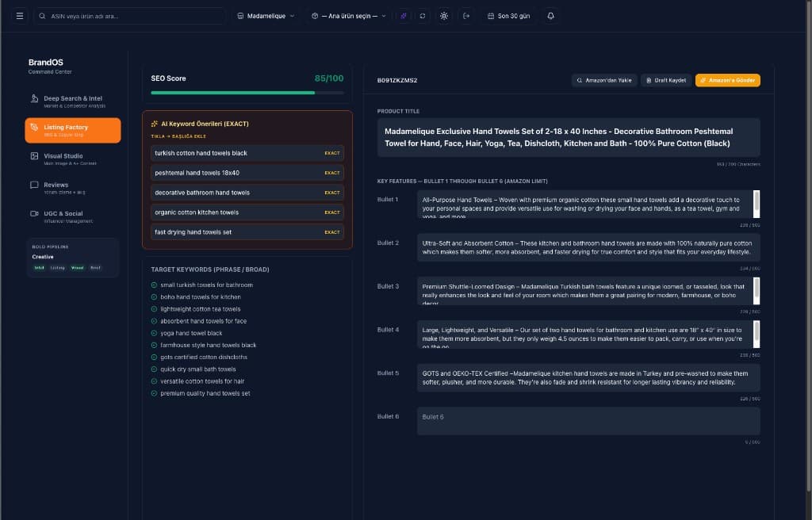Open Visual Studio section
Image resolution: width=812 pixels, height=520 pixels.
(72, 159)
